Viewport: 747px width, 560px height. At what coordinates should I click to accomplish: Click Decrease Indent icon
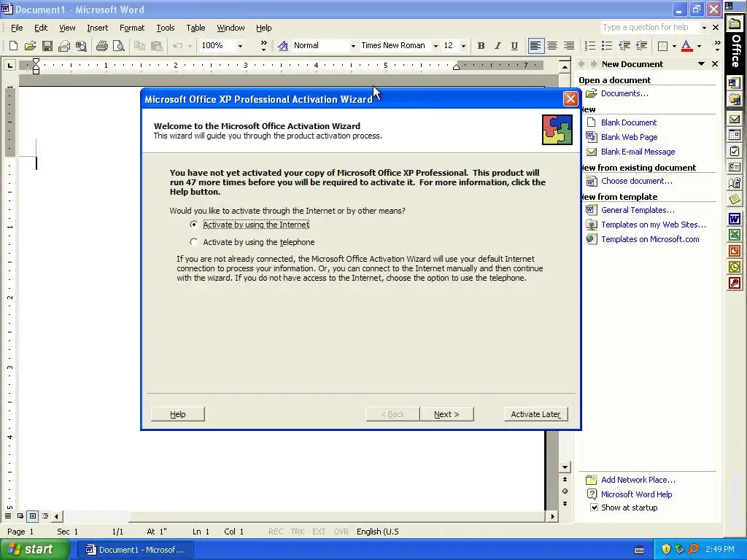tap(624, 46)
